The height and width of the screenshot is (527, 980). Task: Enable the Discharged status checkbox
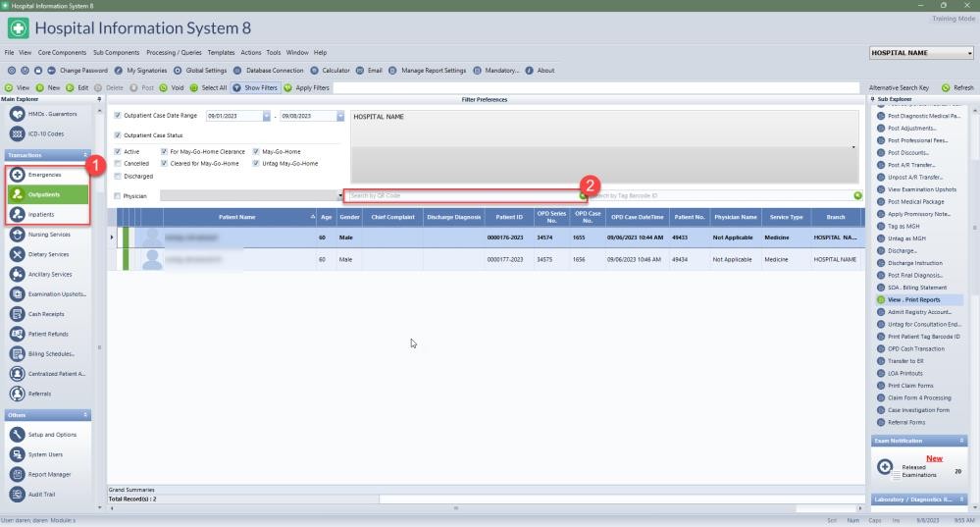click(x=119, y=176)
